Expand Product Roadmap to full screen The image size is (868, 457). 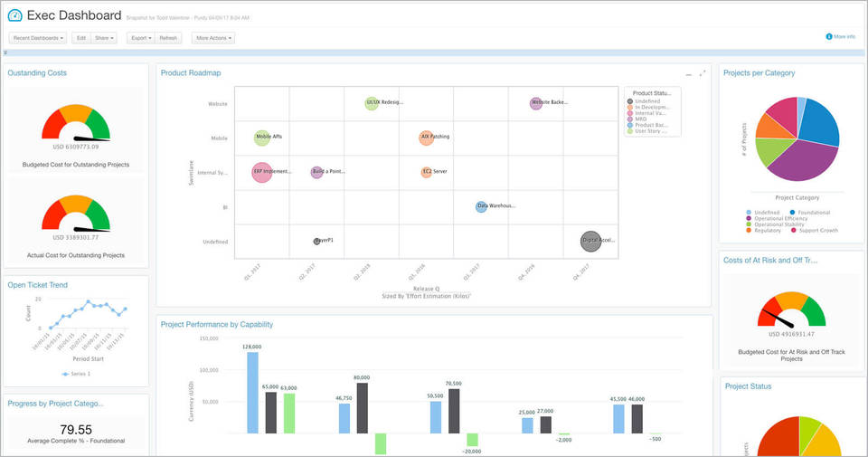pos(703,73)
